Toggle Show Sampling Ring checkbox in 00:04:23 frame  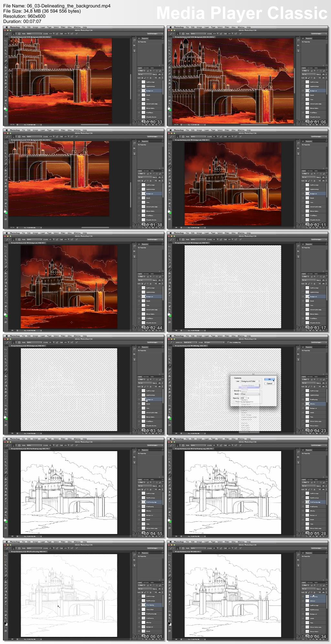228,342
